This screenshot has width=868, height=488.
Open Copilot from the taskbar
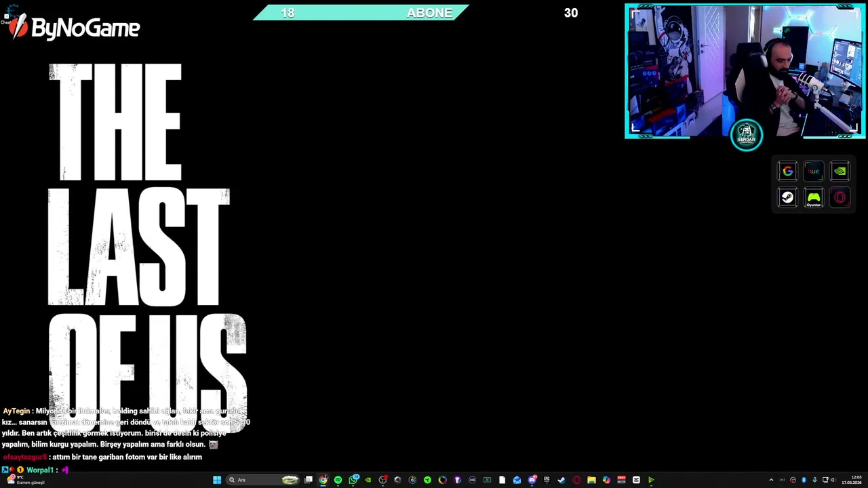[x=606, y=480]
